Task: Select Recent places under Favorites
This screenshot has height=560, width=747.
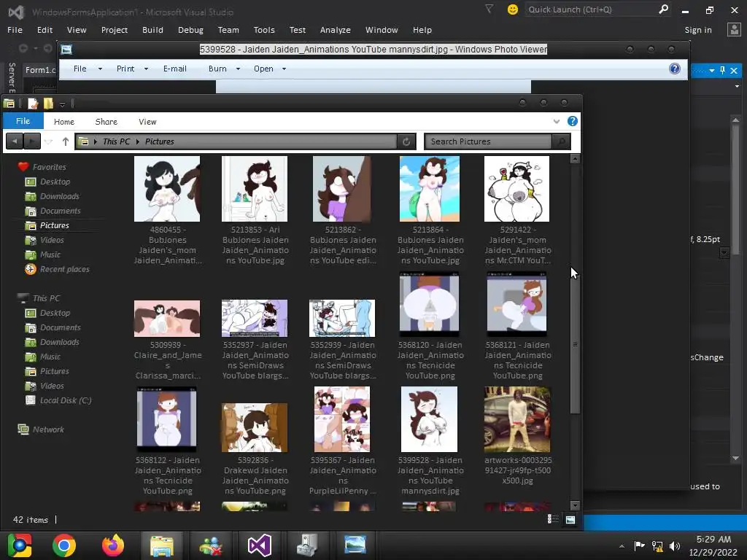Action: (65, 269)
